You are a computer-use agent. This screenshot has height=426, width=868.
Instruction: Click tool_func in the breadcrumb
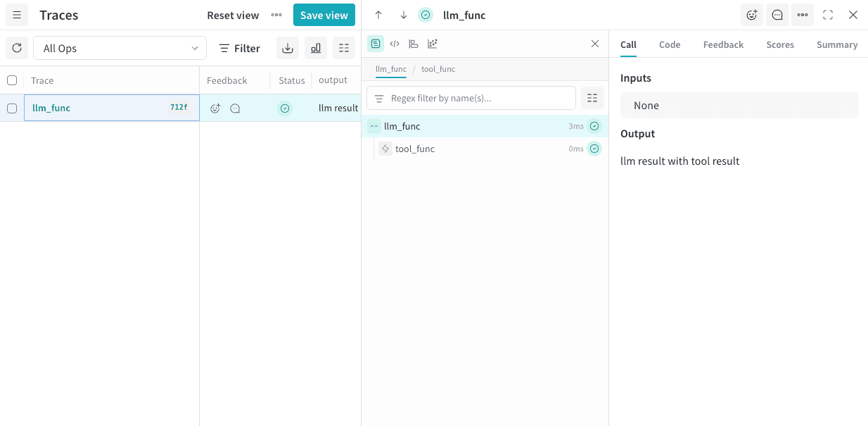click(438, 69)
